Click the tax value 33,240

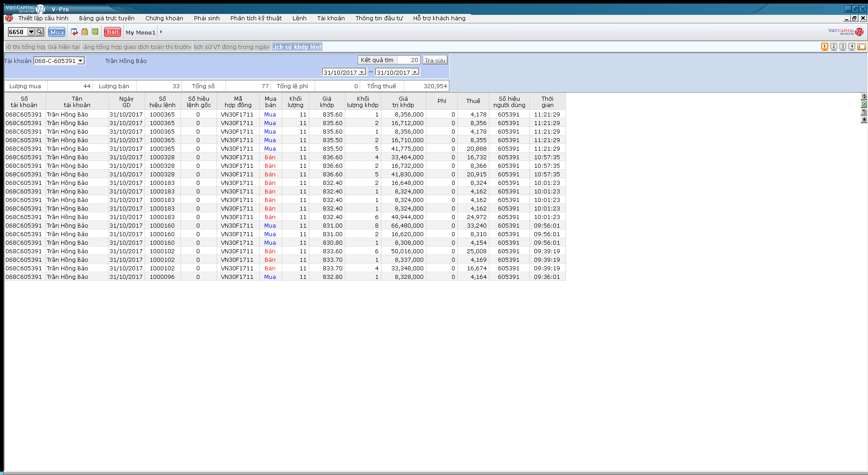[x=473, y=225]
